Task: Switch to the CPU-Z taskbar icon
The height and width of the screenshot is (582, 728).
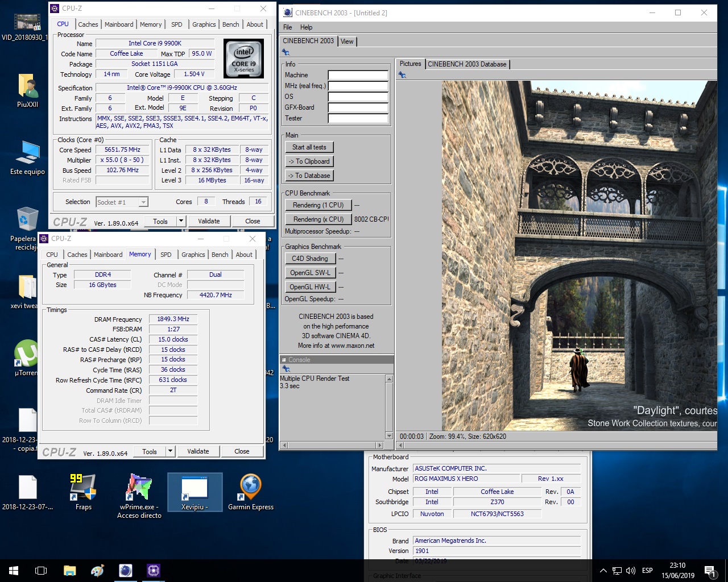Action: 153,570
